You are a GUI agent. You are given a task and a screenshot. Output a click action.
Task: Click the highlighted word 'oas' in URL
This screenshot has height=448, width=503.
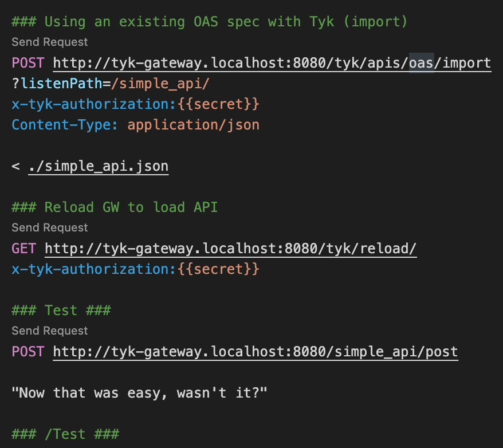click(421, 62)
